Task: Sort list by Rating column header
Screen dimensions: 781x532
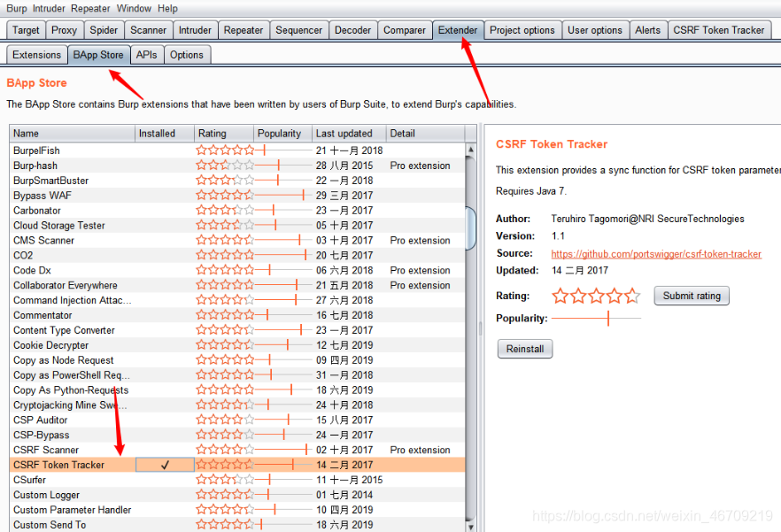Action: click(x=224, y=134)
